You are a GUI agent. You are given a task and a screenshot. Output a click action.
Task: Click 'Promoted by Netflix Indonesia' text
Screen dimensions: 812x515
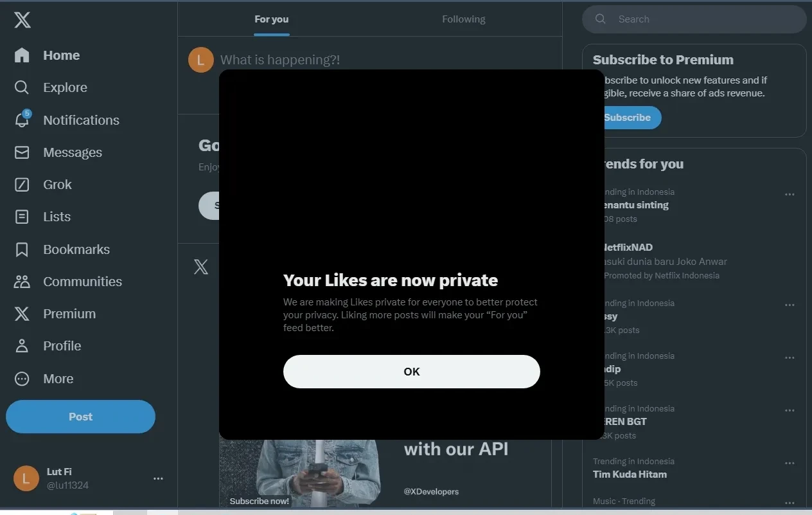[662, 276]
